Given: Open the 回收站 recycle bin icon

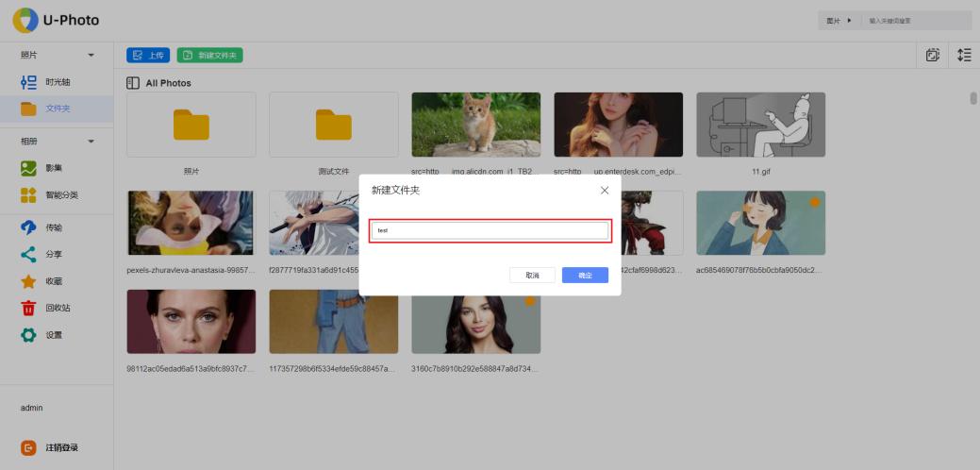Looking at the screenshot, I should pyautogui.click(x=28, y=308).
